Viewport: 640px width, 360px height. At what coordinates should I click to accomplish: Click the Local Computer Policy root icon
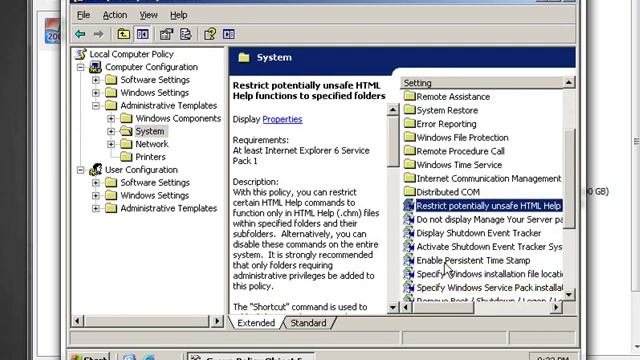point(81,54)
